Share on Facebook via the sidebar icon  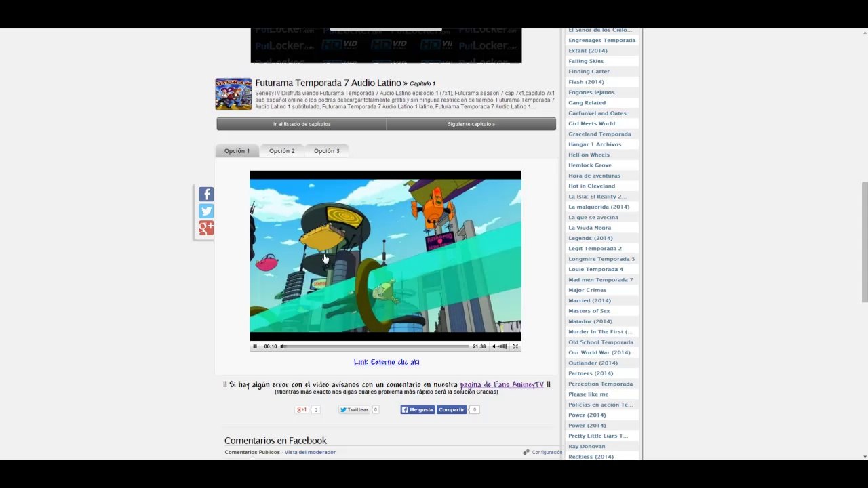(206, 195)
